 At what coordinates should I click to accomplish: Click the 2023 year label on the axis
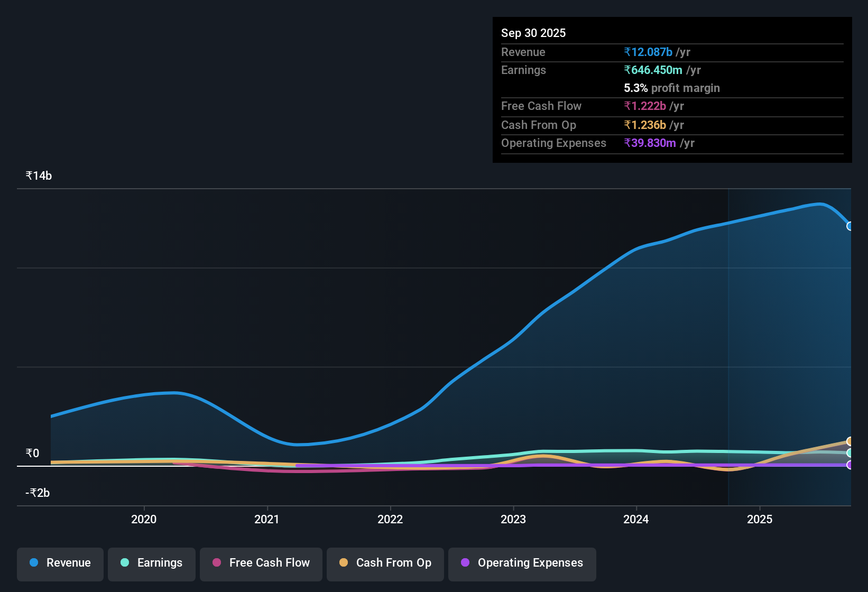point(513,520)
